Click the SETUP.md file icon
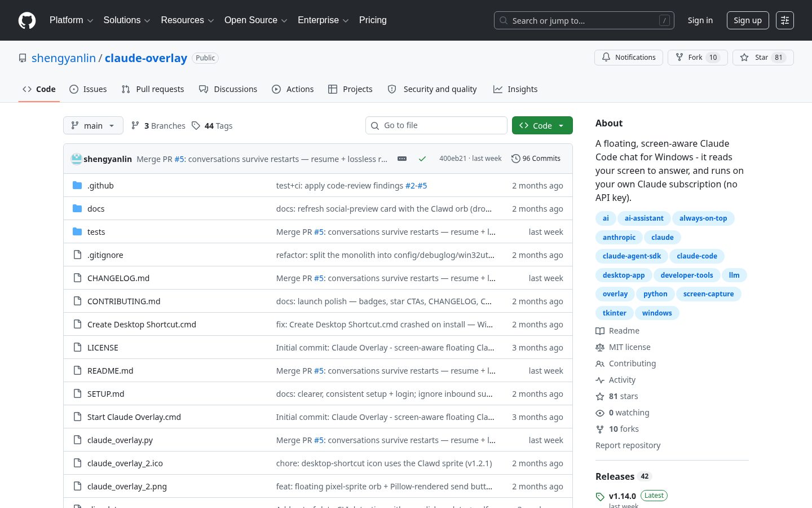The height and width of the screenshot is (508, 812). [77, 394]
